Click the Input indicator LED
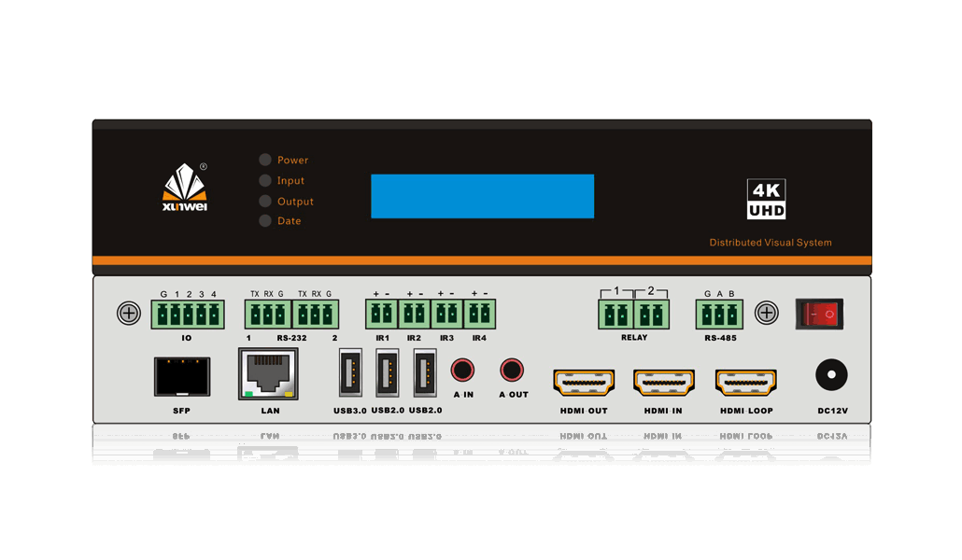962x560 pixels. pyautogui.click(x=265, y=181)
